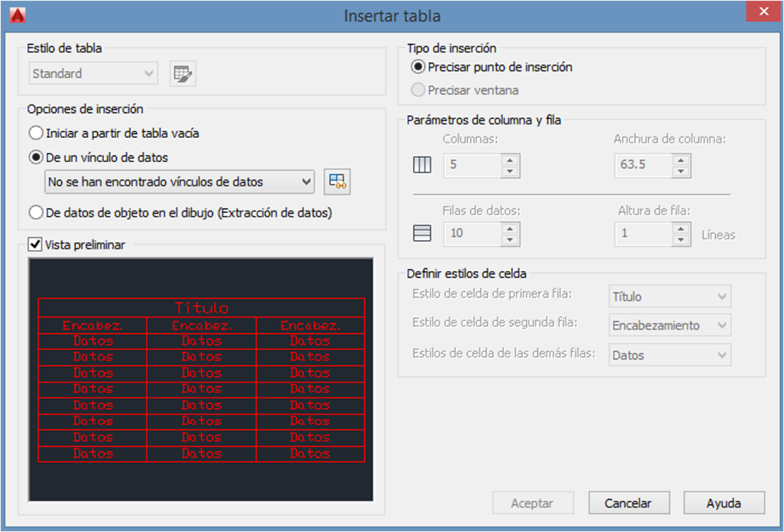Uncheck the 'Vista preliminar' checkbox
784x532 pixels.
36,245
